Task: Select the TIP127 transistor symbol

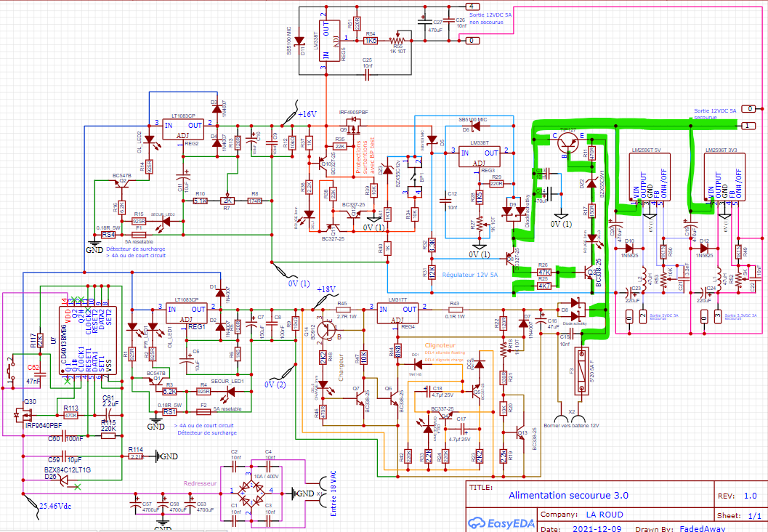Action: [568, 144]
